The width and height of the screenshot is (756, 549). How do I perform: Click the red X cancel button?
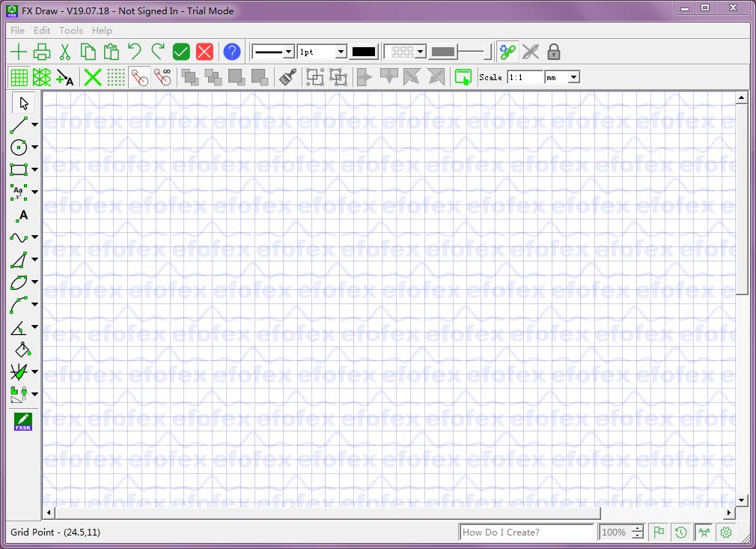click(x=204, y=52)
